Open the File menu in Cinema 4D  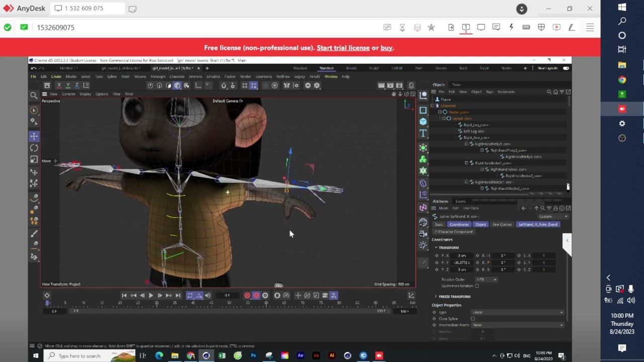pos(33,76)
